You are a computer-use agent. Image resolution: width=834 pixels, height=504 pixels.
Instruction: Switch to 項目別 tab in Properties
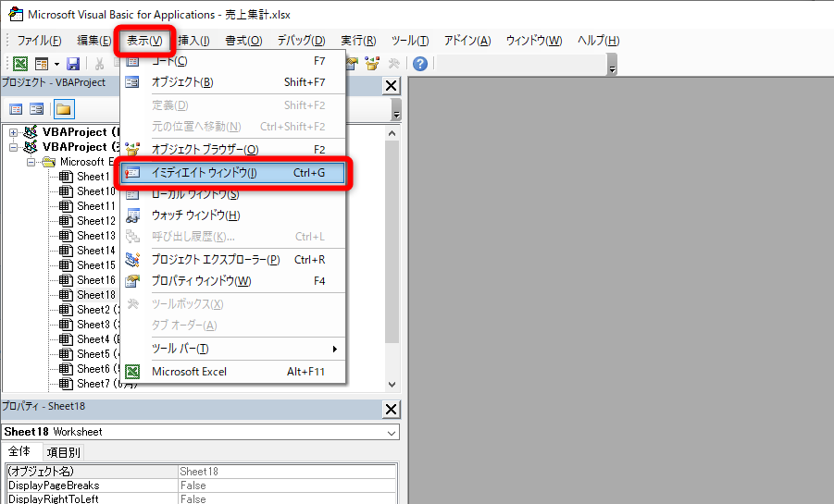coord(63,452)
